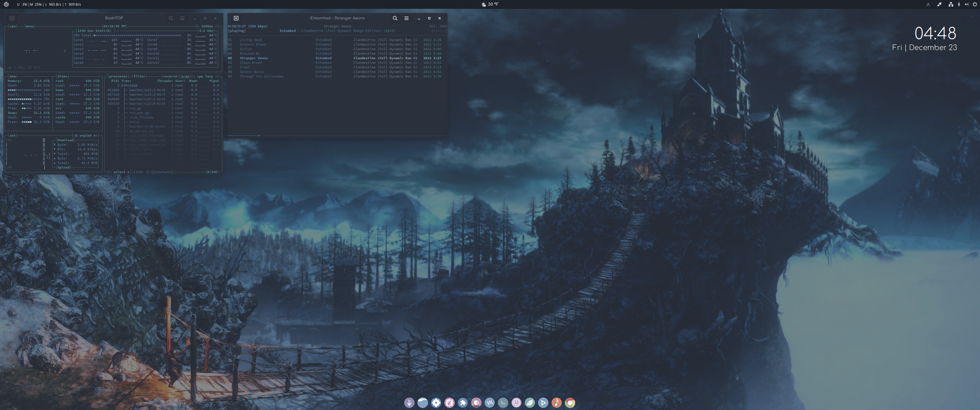Click the BashTOP cpu box label
The width and height of the screenshot is (980, 410).
point(13,26)
